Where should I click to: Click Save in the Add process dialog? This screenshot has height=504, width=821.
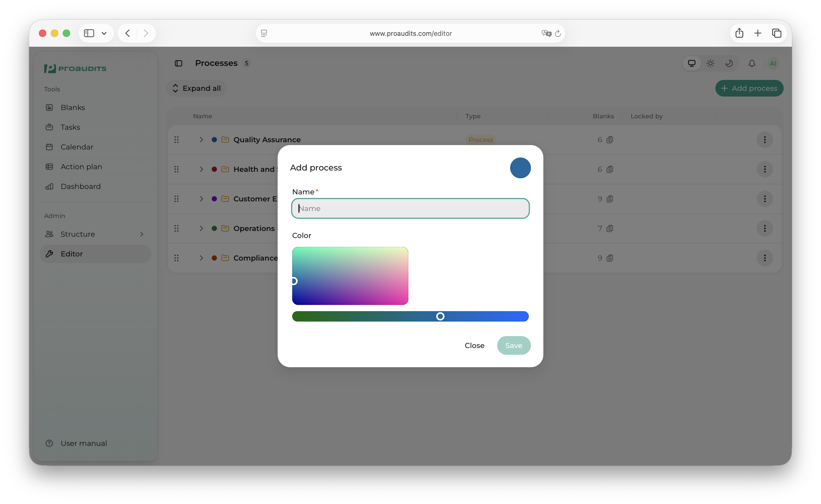coord(514,345)
